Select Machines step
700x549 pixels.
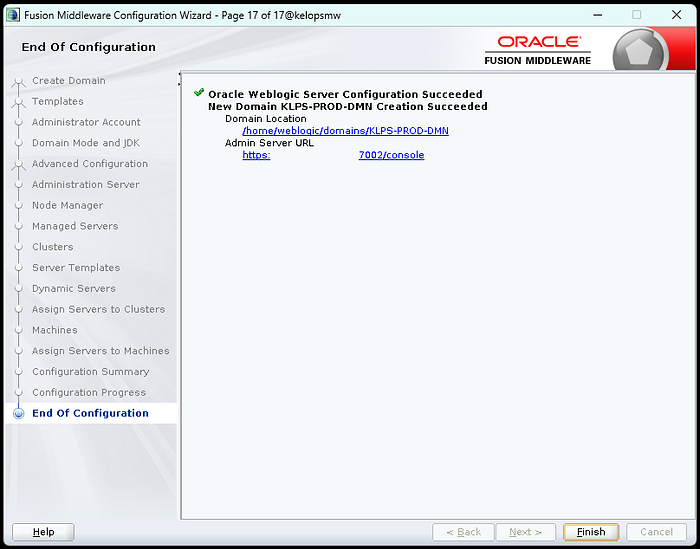[x=54, y=330]
